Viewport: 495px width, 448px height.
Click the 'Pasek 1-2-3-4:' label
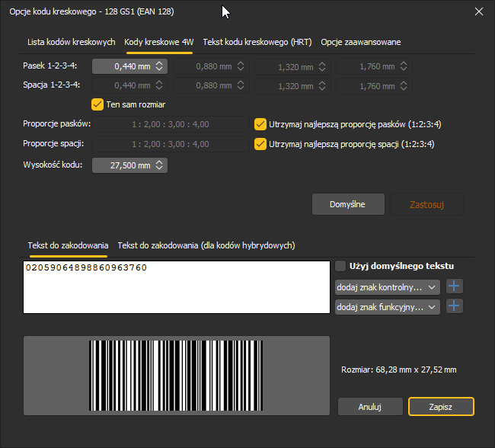tap(49, 66)
